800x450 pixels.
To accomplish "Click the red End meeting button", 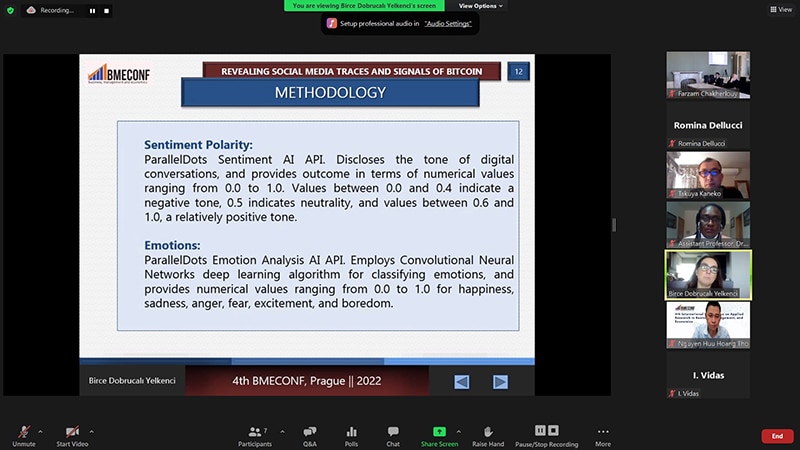I will click(x=777, y=436).
